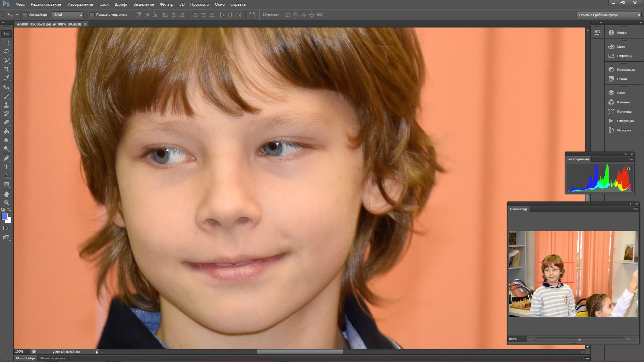Enable Показать упр. элем. checkbox
Screen dimensions: 644x362
tap(92, 15)
